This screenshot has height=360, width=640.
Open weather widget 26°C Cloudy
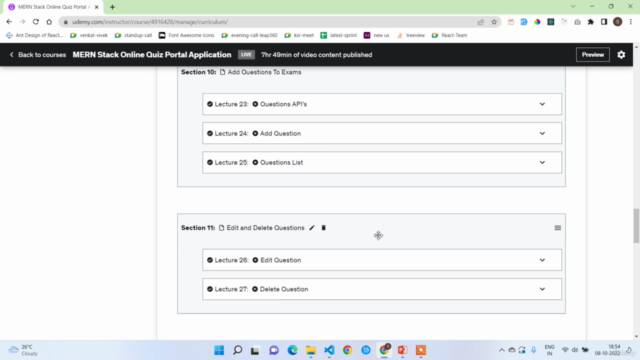(24, 350)
